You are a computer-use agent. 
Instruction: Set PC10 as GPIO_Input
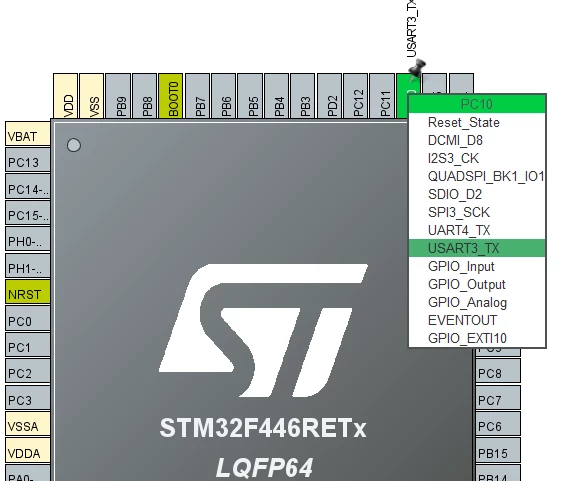coord(477,266)
